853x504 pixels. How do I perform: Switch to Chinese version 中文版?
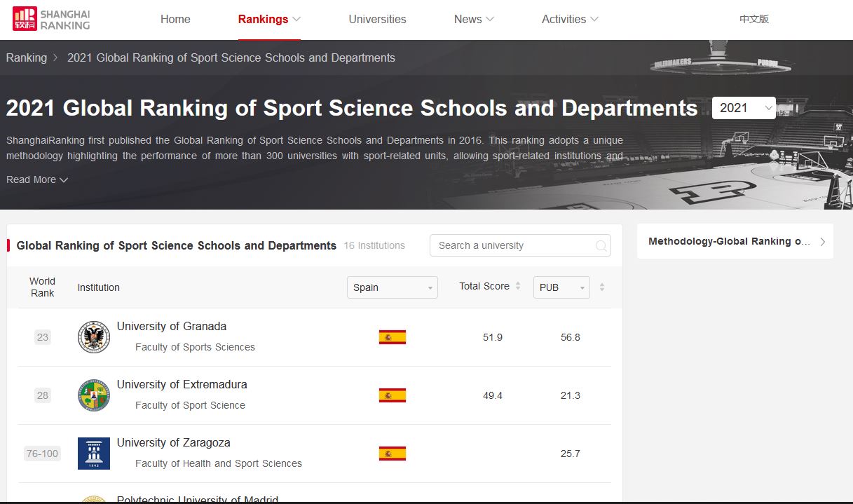[x=754, y=20]
